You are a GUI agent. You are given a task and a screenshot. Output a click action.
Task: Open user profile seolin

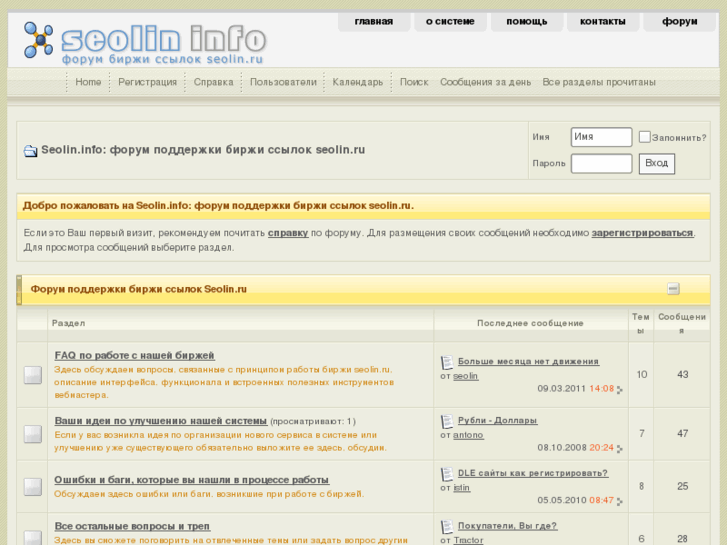tap(466, 376)
